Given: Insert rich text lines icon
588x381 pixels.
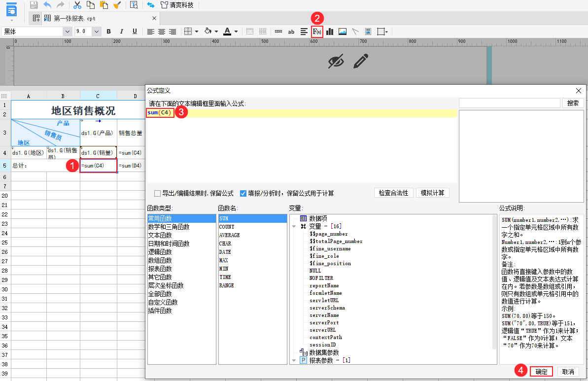Looking at the screenshot, I should tap(304, 32).
